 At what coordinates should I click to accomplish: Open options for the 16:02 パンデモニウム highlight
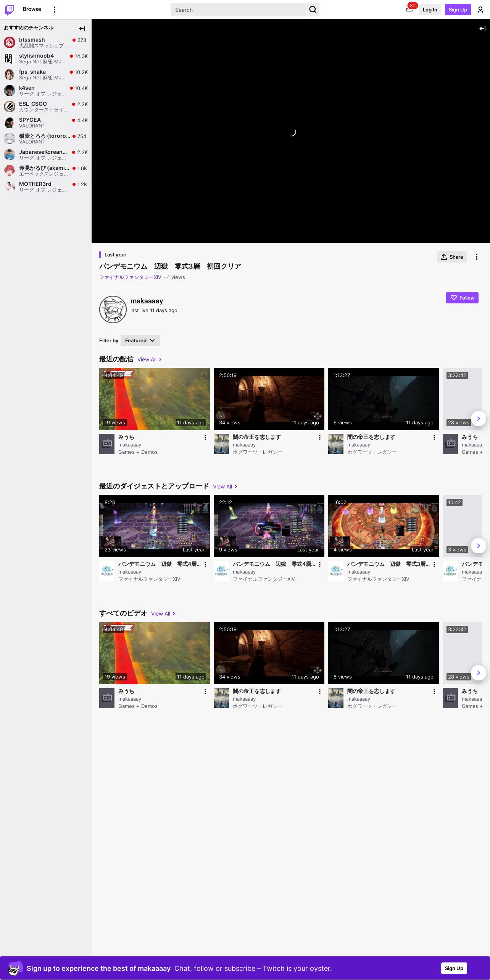pos(434,564)
